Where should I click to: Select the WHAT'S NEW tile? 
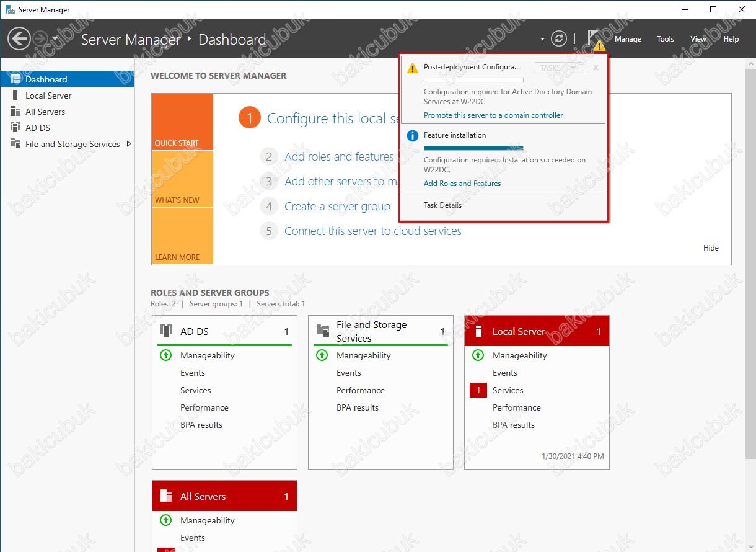182,179
